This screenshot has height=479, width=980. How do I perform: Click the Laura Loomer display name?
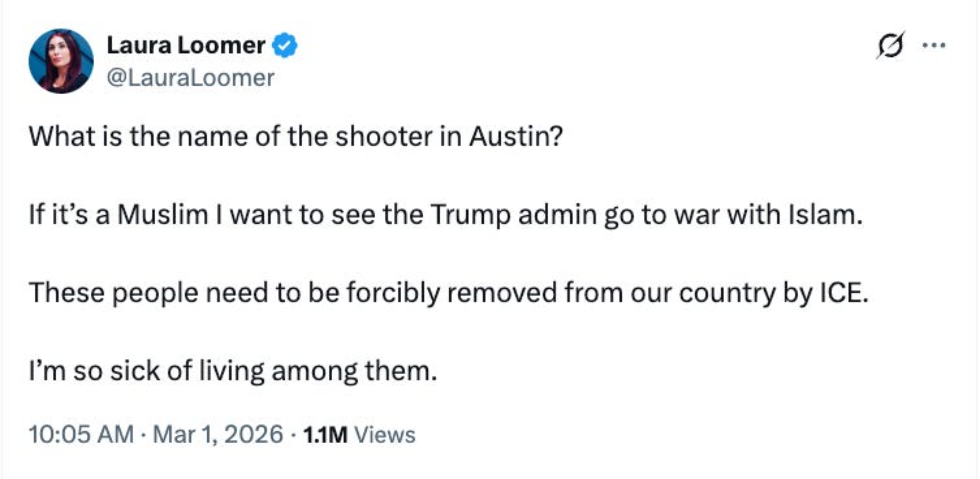(186, 46)
